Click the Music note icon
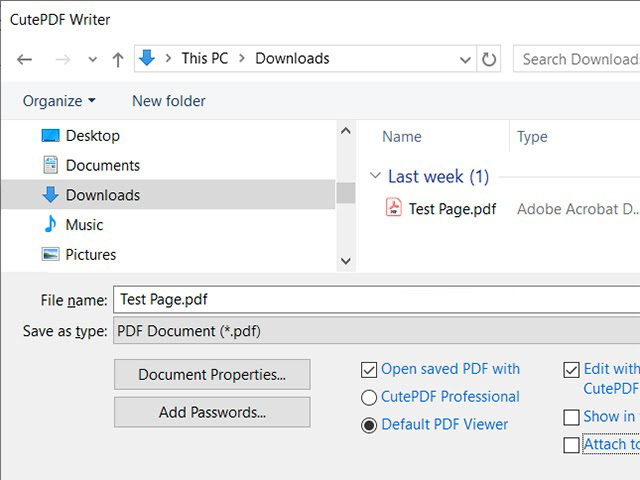The width and height of the screenshot is (640, 480). [x=51, y=224]
